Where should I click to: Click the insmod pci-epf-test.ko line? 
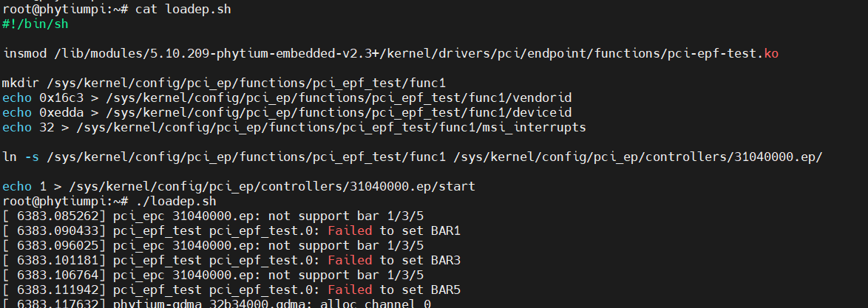pos(391,54)
